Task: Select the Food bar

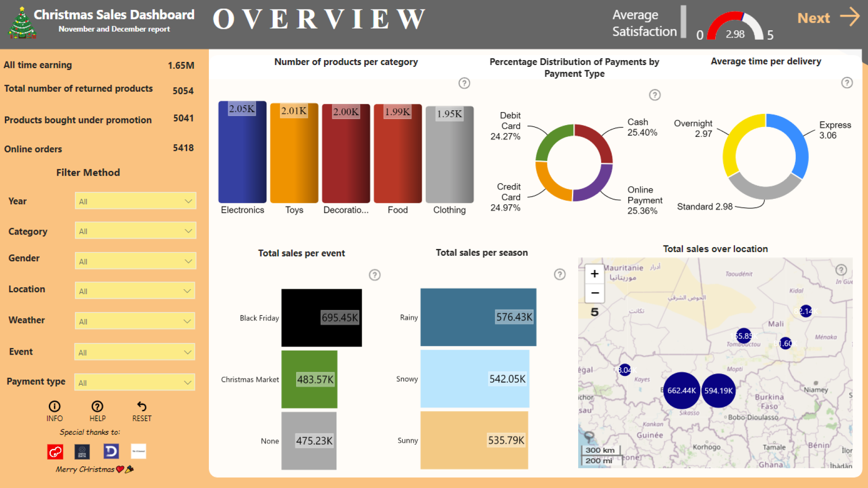Action: pyautogui.click(x=398, y=154)
